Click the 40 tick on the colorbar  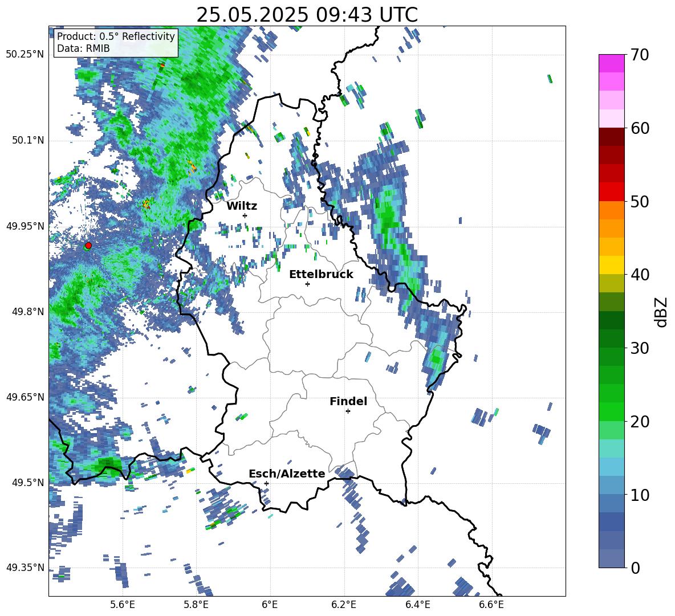click(x=640, y=275)
